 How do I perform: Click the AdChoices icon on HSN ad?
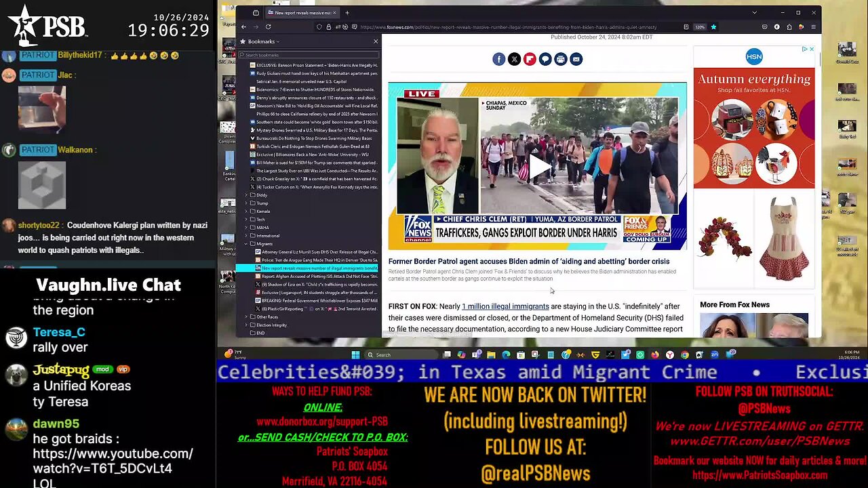tap(804, 49)
